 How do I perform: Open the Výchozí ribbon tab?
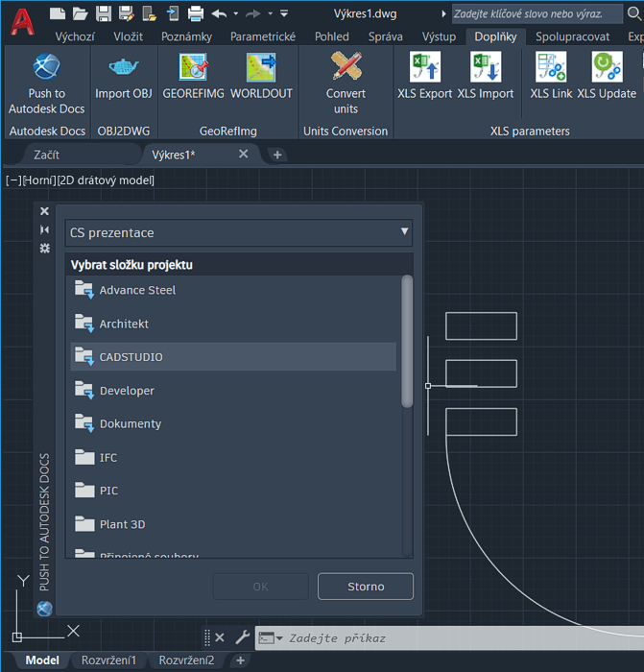pyautogui.click(x=75, y=36)
